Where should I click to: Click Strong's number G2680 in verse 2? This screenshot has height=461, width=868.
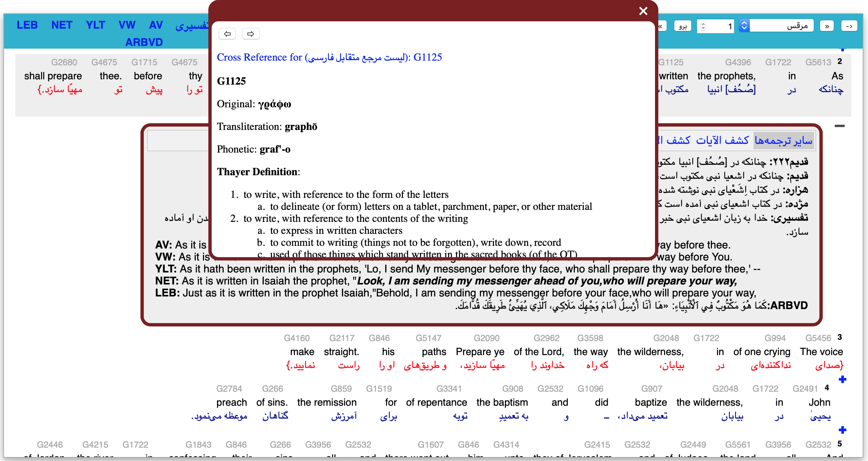[x=64, y=62]
